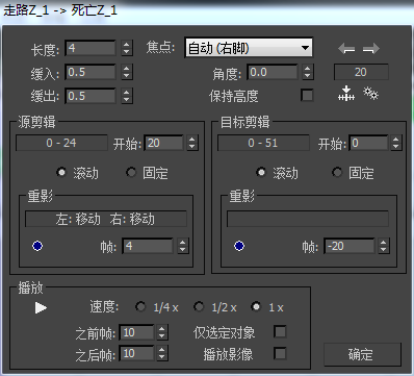Click the 源剪辑 开始 value field
Image resolution: width=414 pixels, height=376 pixels.
click(164, 143)
